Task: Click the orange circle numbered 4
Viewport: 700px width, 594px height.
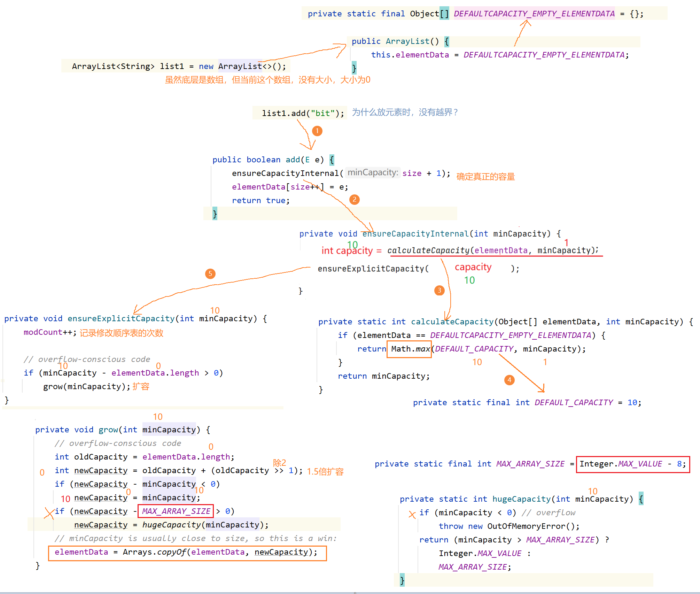Action: click(x=509, y=380)
